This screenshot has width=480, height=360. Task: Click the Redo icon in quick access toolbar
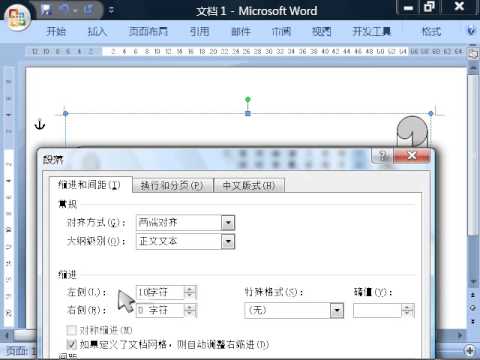click(x=89, y=10)
